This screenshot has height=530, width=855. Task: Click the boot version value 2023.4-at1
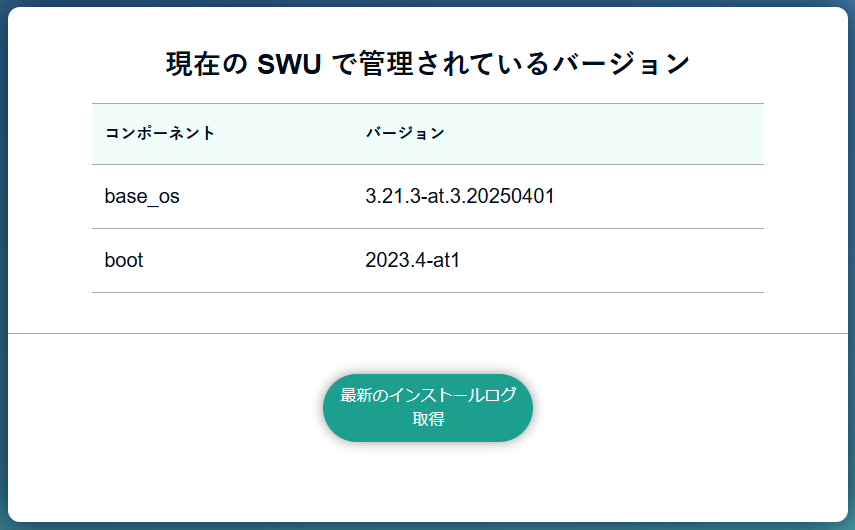pos(412,260)
